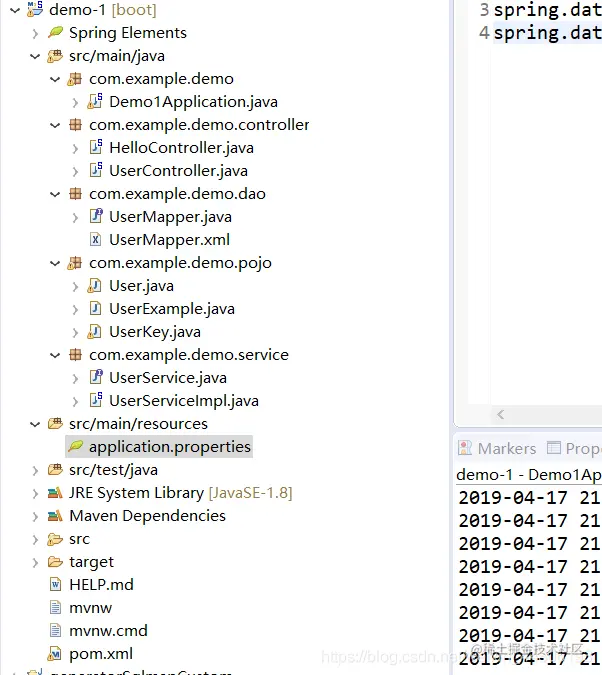Click the UserKey.java class icon
Screen dimensions: 602x675
[95, 331]
